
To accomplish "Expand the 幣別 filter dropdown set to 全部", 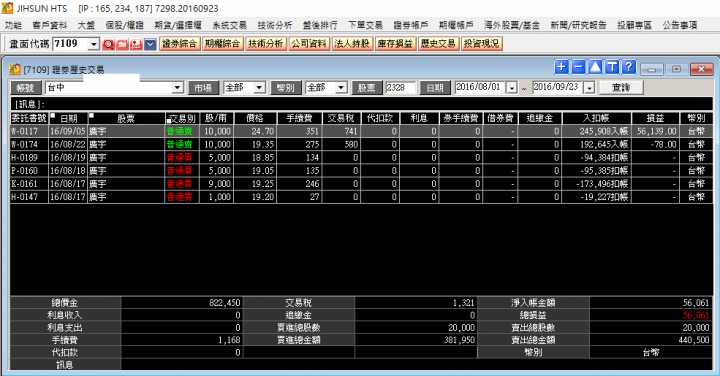I will pos(341,87).
